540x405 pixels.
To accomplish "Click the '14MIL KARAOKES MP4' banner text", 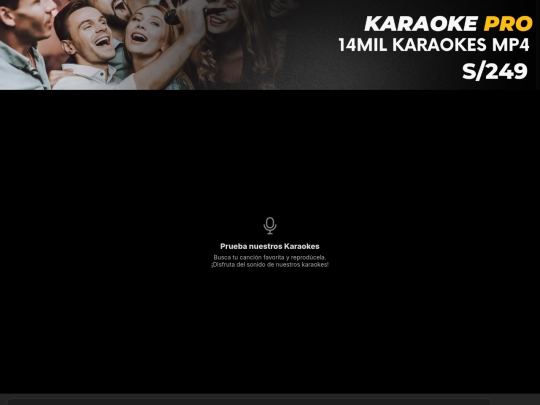I will [x=434, y=45].
